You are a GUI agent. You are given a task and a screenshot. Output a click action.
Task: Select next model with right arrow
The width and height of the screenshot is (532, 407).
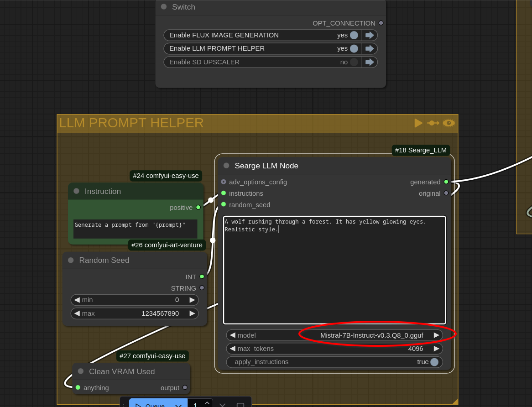[436, 335]
